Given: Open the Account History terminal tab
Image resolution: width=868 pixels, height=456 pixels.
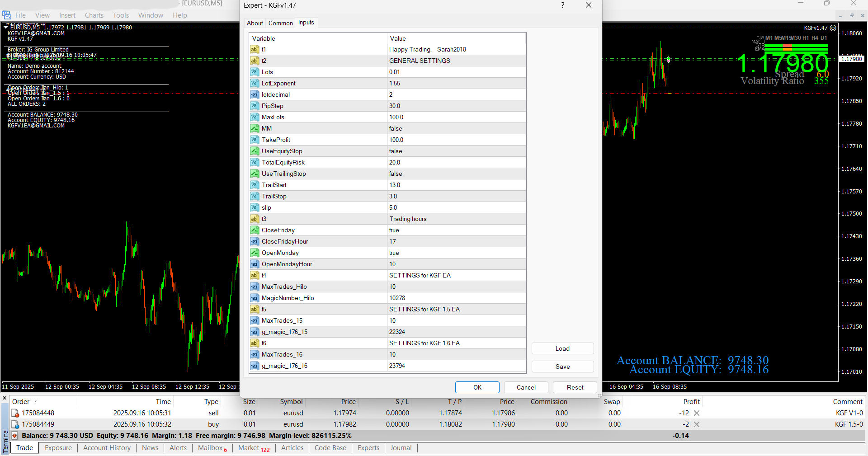Looking at the screenshot, I should tap(107, 448).
